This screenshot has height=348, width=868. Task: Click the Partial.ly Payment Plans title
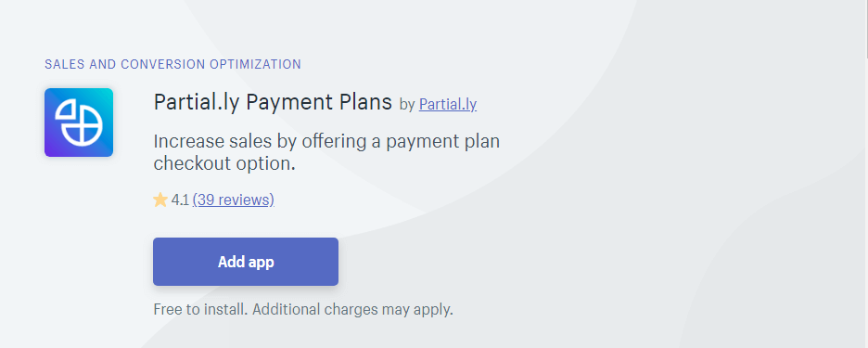[273, 102]
